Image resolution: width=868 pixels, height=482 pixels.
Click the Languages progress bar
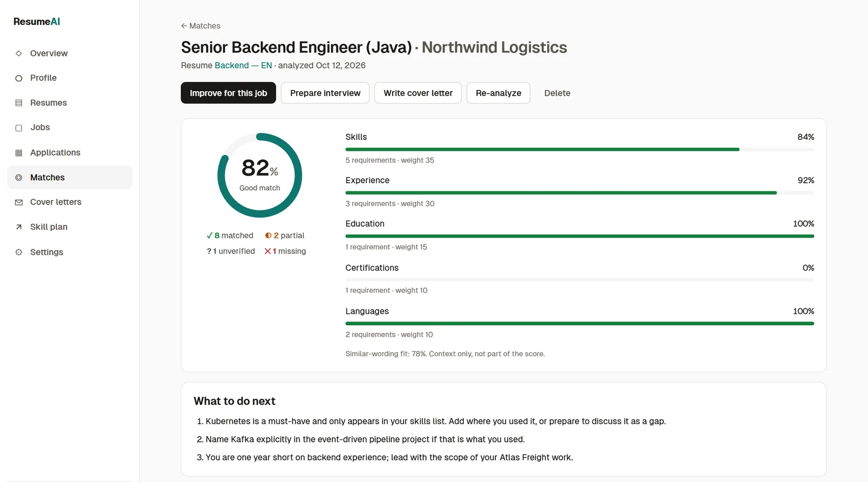579,323
